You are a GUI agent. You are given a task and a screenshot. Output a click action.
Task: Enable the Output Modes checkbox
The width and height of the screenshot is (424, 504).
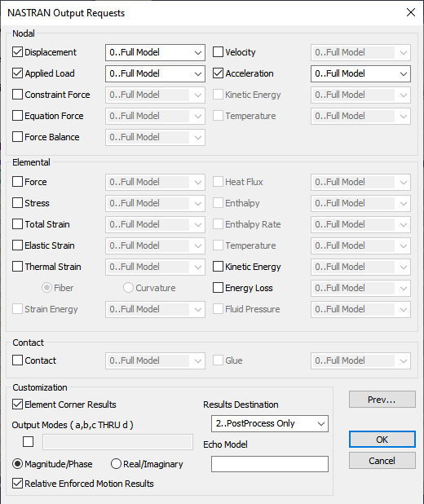[28, 442]
